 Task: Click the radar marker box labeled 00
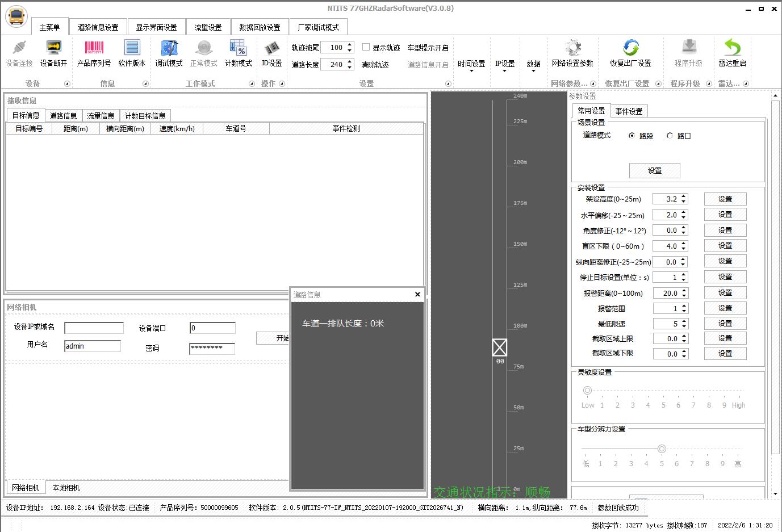pos(500,347)
